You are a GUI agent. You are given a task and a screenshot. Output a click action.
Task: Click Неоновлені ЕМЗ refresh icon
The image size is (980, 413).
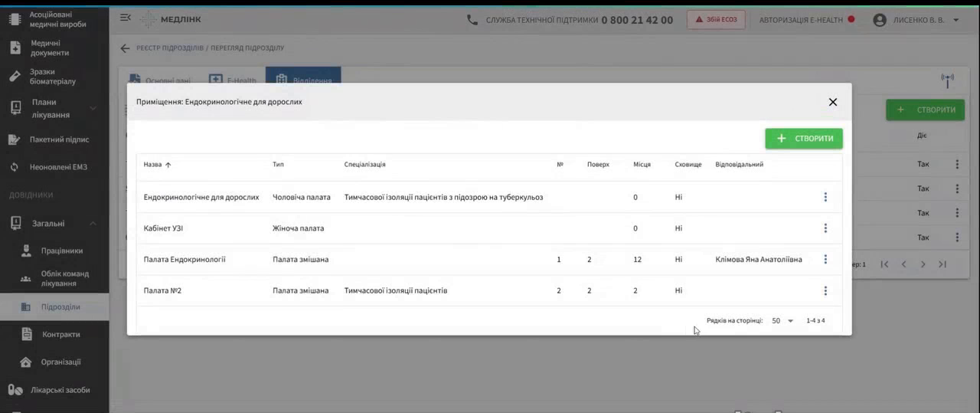click(x=15, y=167)
